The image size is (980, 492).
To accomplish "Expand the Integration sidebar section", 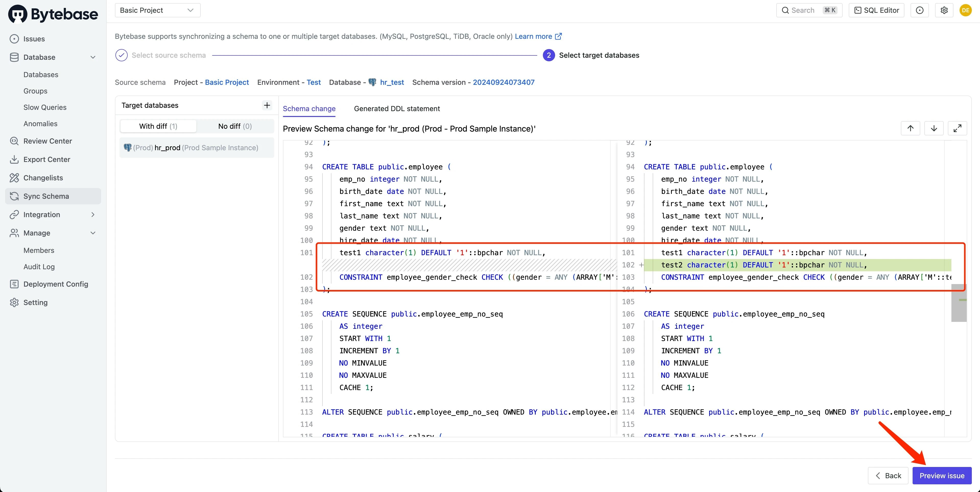I will (93, 215).
